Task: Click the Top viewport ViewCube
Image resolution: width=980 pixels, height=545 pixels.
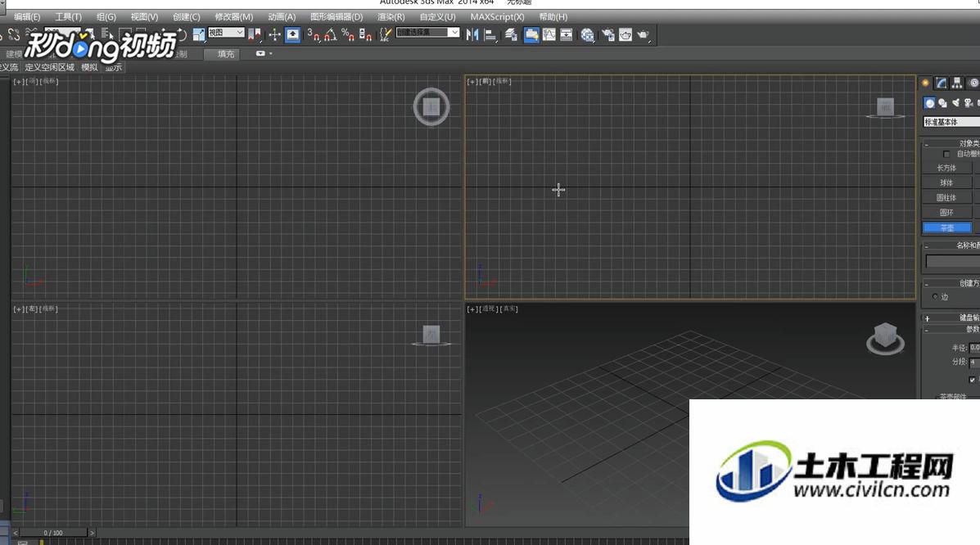Action: tap(431, 107)
